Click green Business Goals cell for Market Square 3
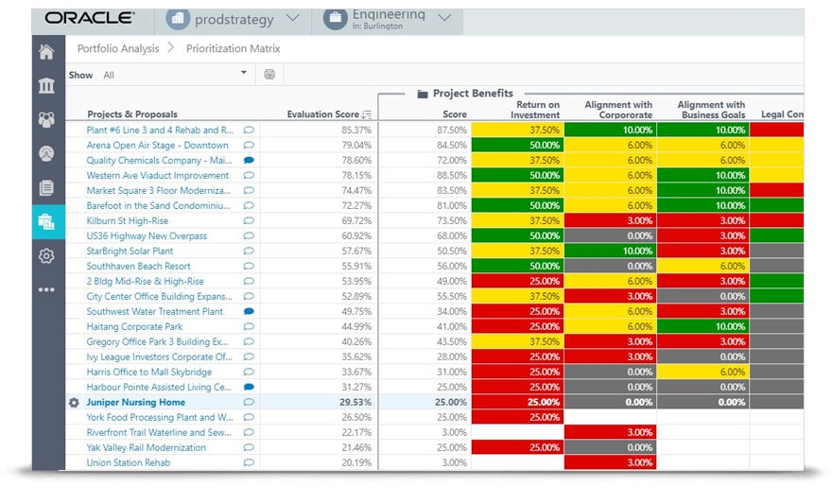The image size is (832, 504). (x=703, y=190)
